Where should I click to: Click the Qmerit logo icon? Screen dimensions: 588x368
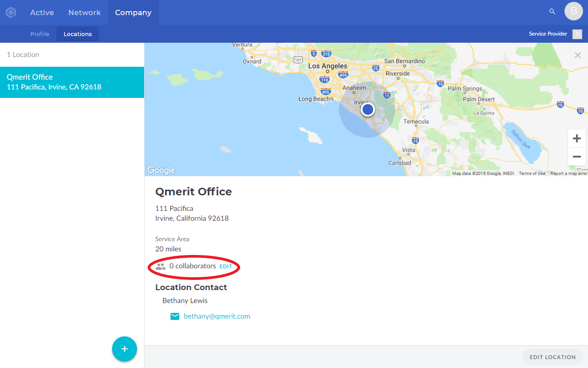coord(11,12)
